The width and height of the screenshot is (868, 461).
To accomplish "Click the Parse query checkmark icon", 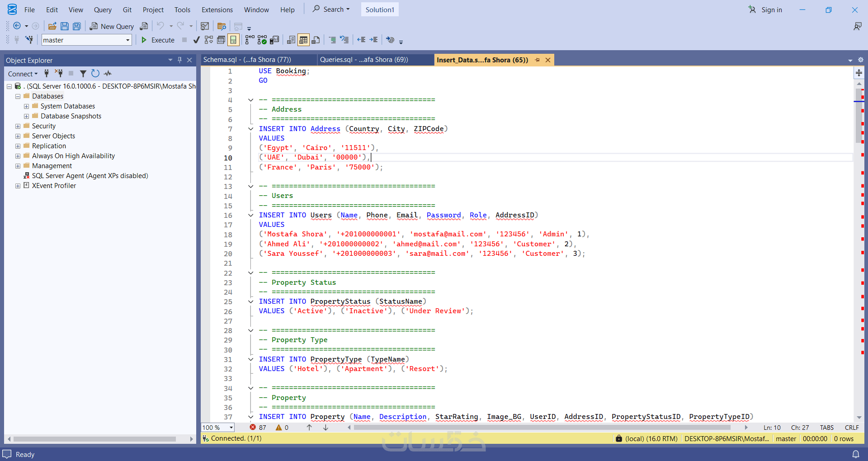I will pyautogui.click(x=196, y=40).
